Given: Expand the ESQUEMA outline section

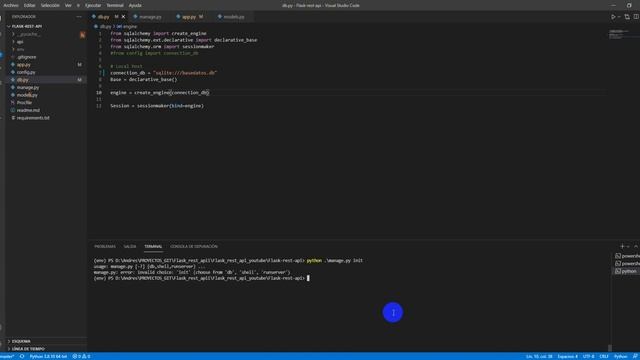Looking at the screenshot, I should (x=20, y=341).
